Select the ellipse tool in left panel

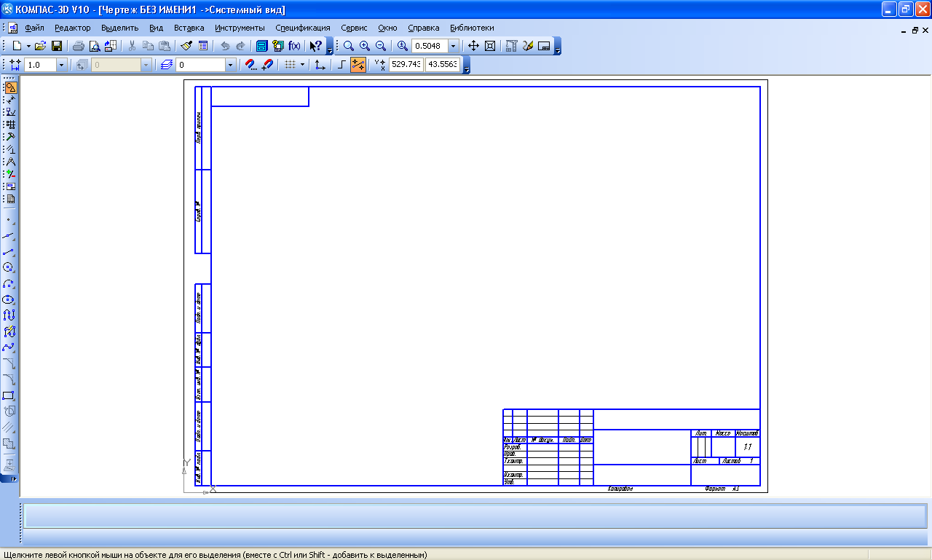click(x=9, y=299)
